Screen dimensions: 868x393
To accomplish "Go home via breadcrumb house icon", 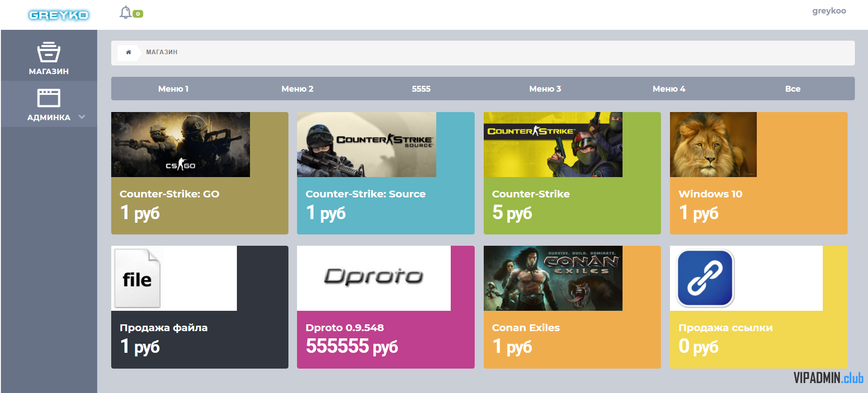I will pos(128,52).
